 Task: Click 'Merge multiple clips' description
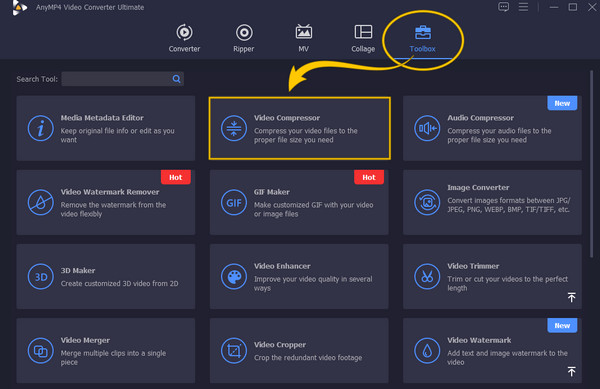[113, 358]
